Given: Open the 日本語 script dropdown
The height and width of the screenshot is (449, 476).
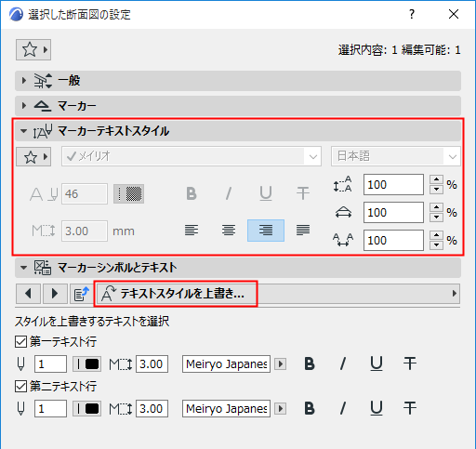Looking at the screenshot, I should point(396,156).
